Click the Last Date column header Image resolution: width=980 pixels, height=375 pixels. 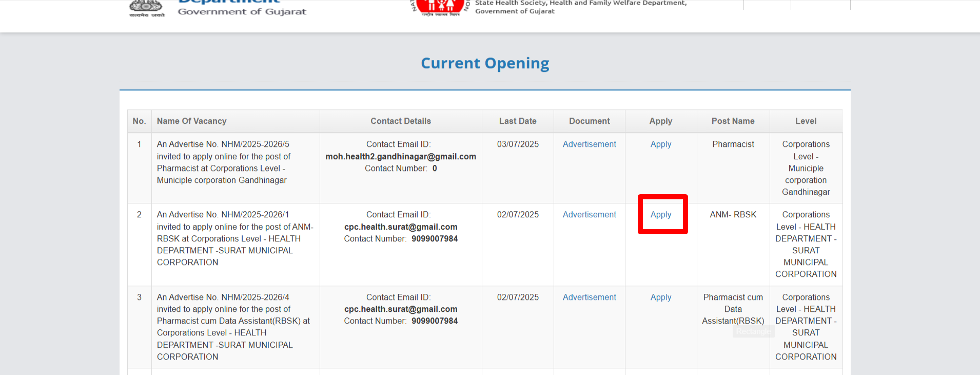pos(517,121)
